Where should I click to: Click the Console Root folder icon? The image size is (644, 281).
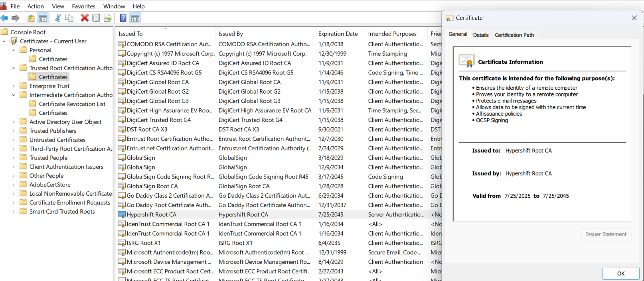tap(4, 32)
